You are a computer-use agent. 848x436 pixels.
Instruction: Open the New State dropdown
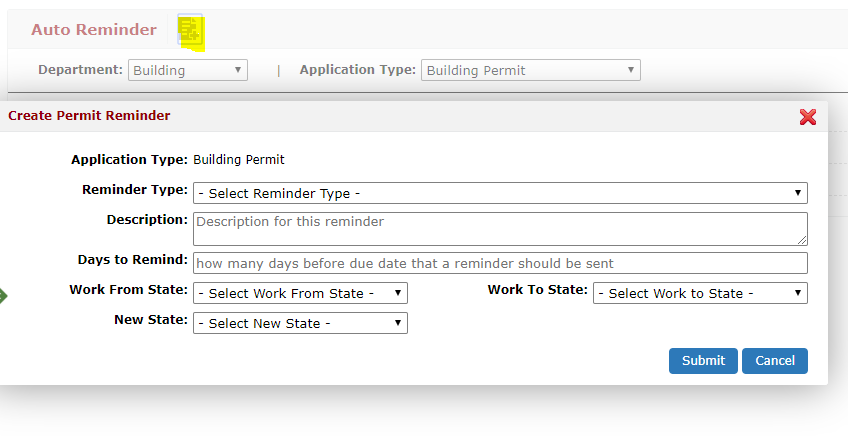(300, 323)
